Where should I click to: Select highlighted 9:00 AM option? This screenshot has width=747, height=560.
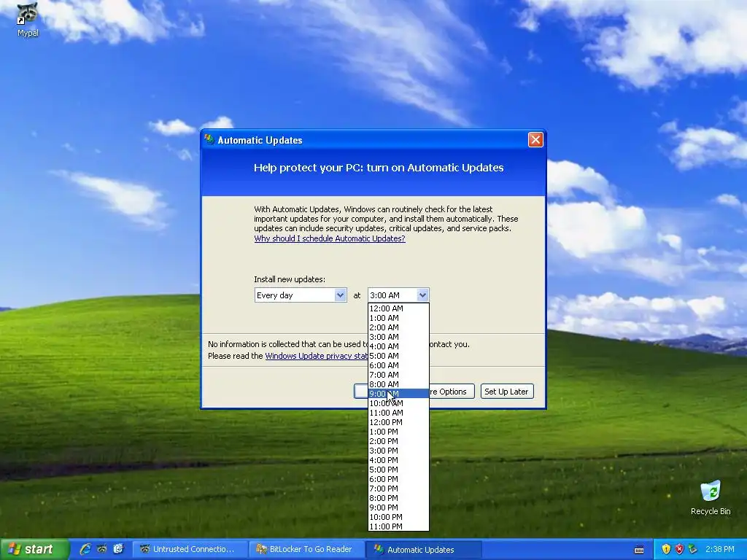point(398,394)
